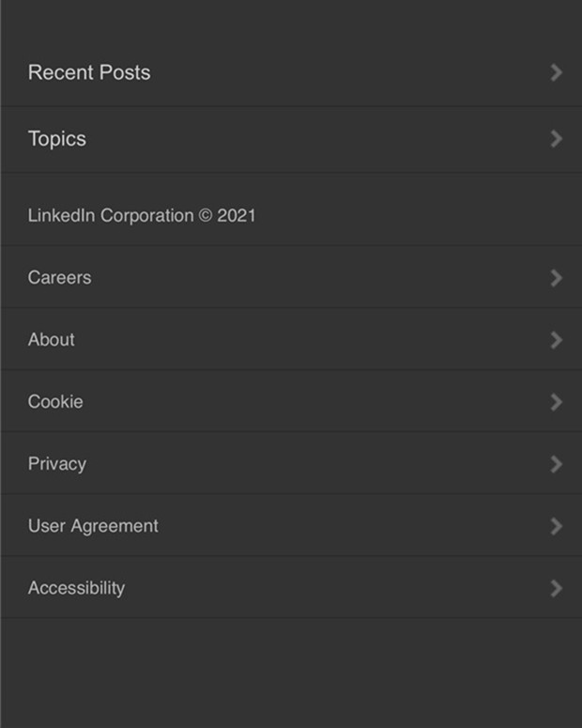Go to the Careers link
582x728 pixels.
(x=291, y=278)
